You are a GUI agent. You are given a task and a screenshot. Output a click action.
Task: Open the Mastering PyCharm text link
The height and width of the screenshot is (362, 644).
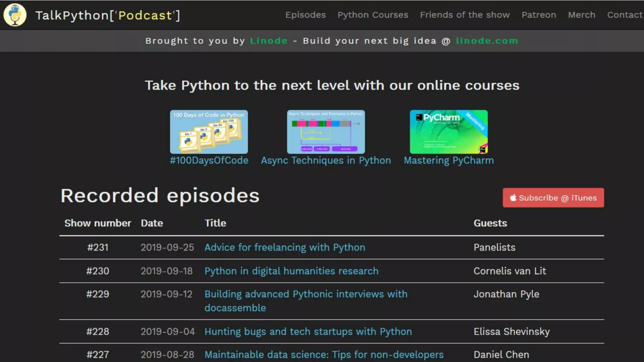(x=449, y=160)
